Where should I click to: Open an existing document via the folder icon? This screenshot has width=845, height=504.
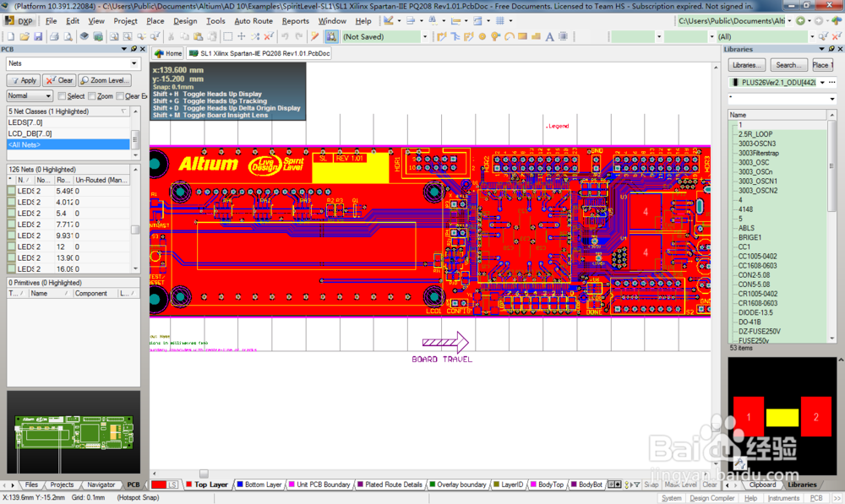coord(25,36)
